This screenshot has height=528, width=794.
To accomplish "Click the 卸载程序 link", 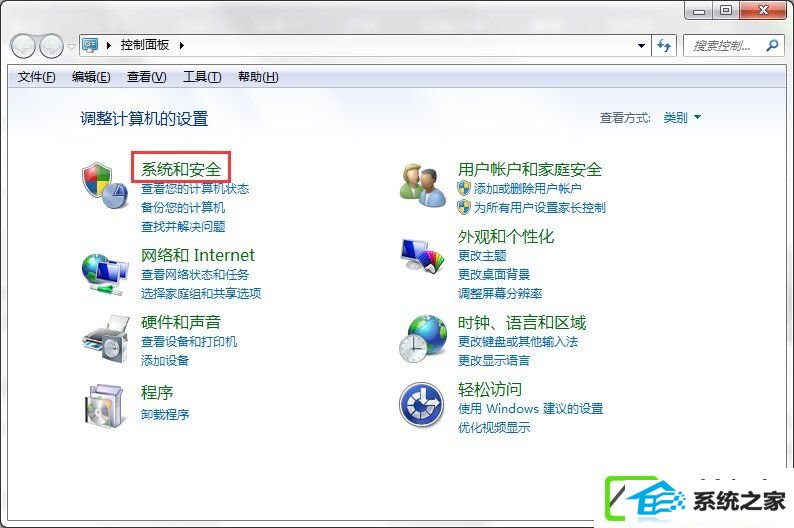I will tap(165, 415).
